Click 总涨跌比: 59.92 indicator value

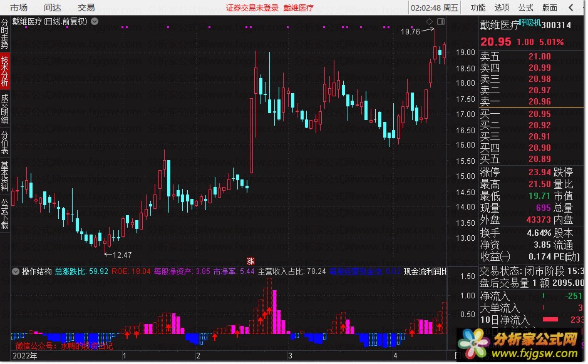pyautogui.click(x=81, y=271)
